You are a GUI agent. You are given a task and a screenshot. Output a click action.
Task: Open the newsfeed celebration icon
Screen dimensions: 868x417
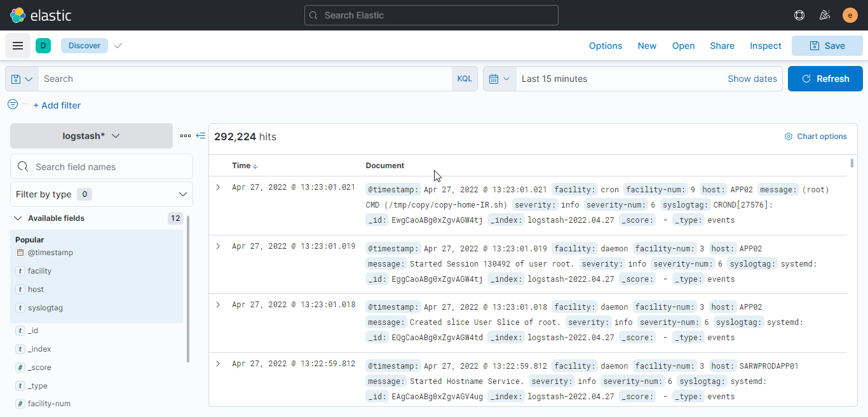coord(825,15)
